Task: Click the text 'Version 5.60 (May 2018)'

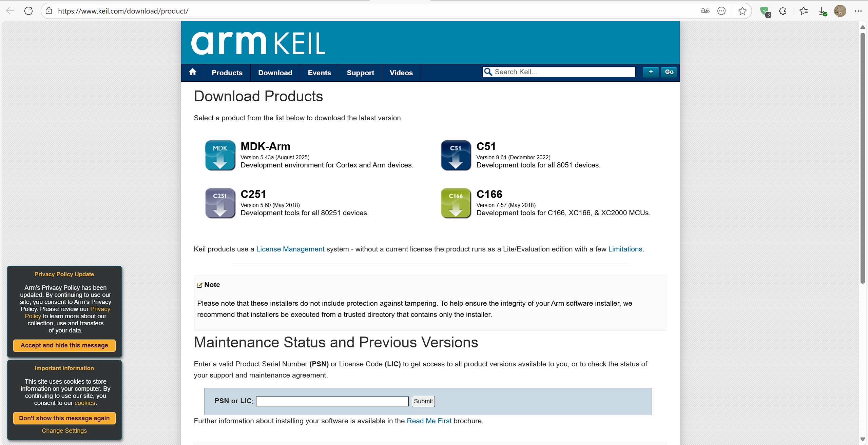Action: point(270,205)
